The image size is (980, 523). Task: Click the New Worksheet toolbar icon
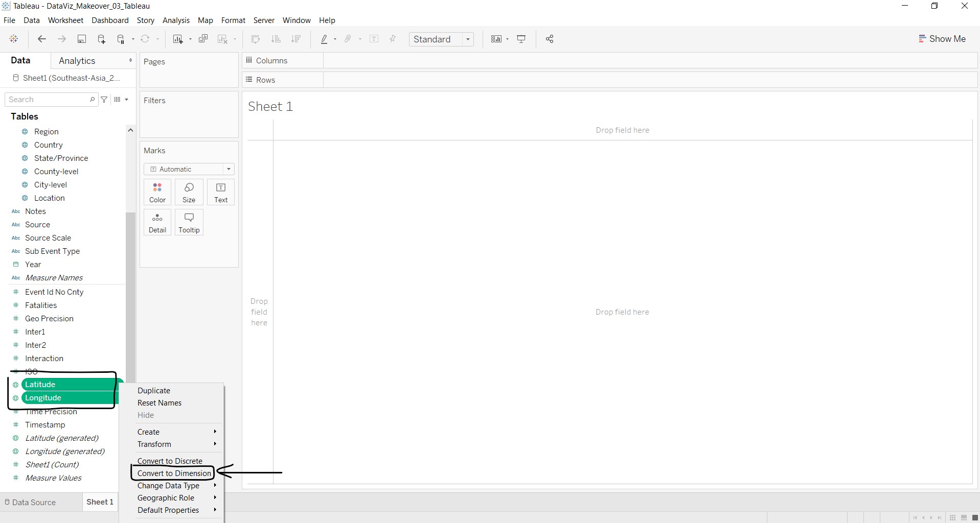(178, 39)
